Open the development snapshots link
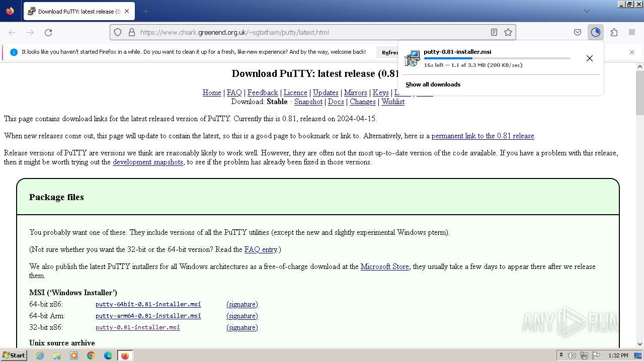 148,162
